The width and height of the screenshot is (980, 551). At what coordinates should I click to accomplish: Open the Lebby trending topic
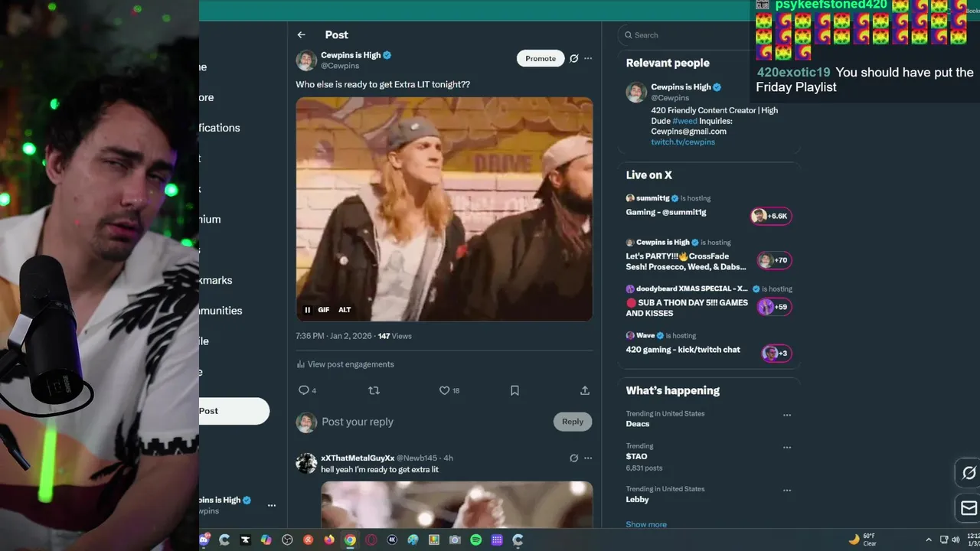point(637,499)
